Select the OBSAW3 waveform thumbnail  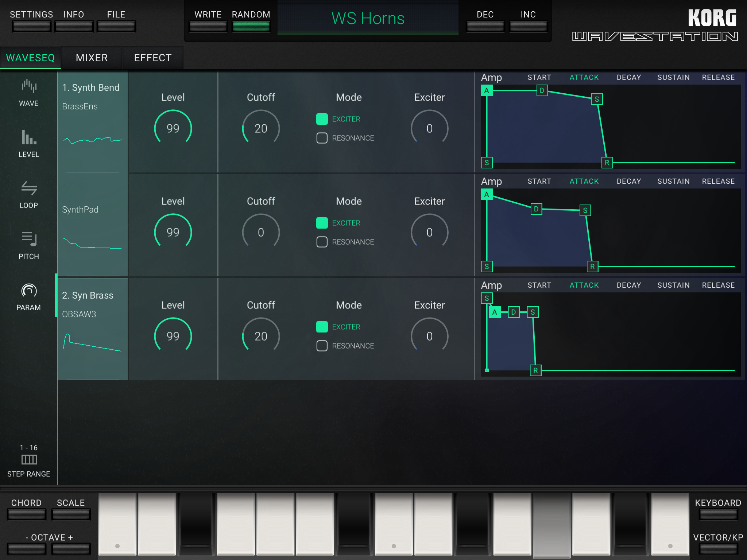[x=92, y=342]
